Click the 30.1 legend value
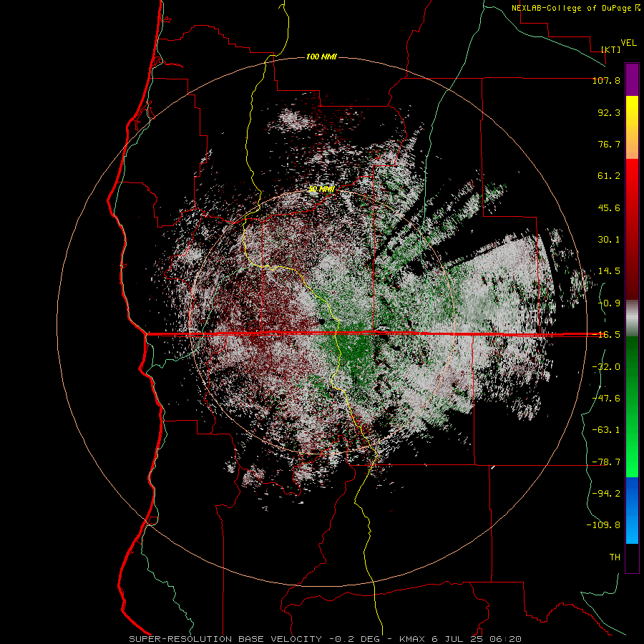 [609, 240]
